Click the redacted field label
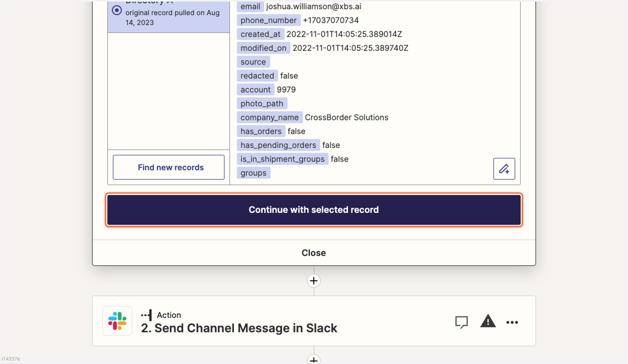The image size is (628, 364). (257, 76)
